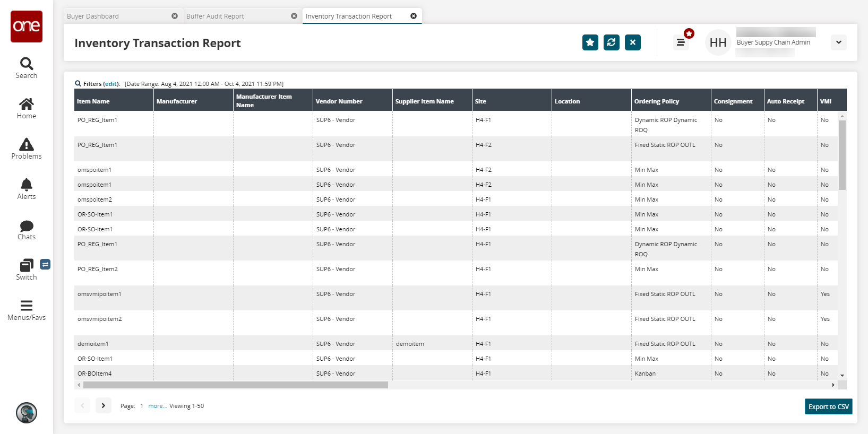
Task: Click the horizontal scrollbar of the table
Action: [235, 385]
